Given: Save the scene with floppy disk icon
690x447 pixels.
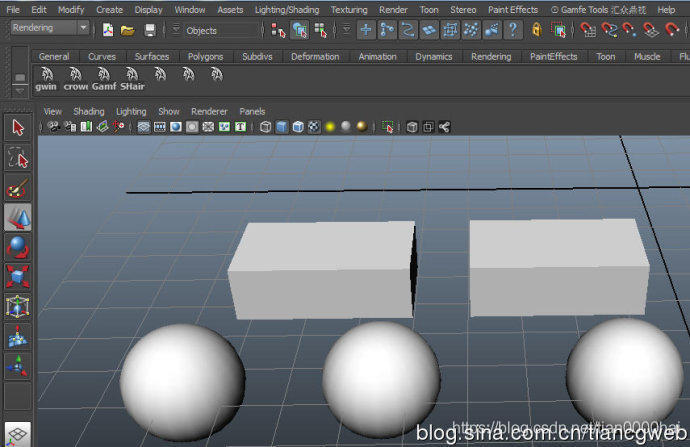Looking at the screenshot, I should [x=150, y=30].
